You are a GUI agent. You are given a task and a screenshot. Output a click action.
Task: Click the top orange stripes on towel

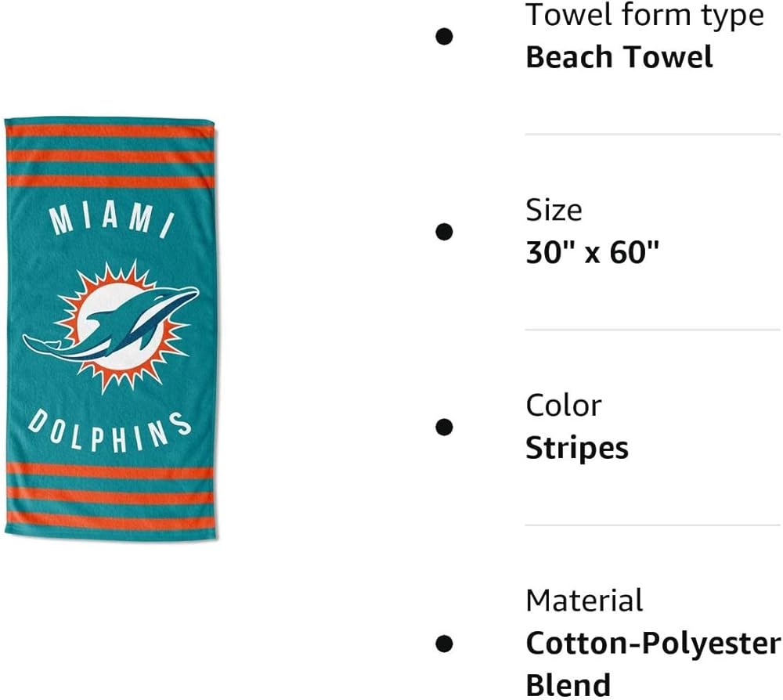pos(110,156)
